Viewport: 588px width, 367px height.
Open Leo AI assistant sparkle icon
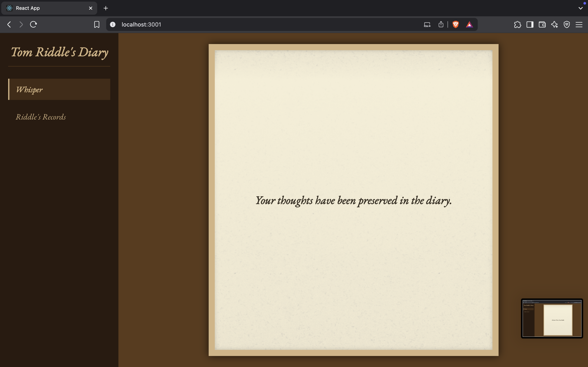coord(555,24)
